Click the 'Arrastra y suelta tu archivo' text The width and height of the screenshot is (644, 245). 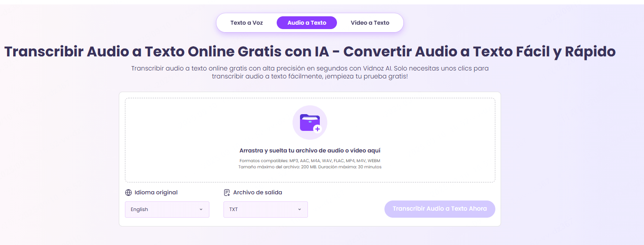coord(310,151)
